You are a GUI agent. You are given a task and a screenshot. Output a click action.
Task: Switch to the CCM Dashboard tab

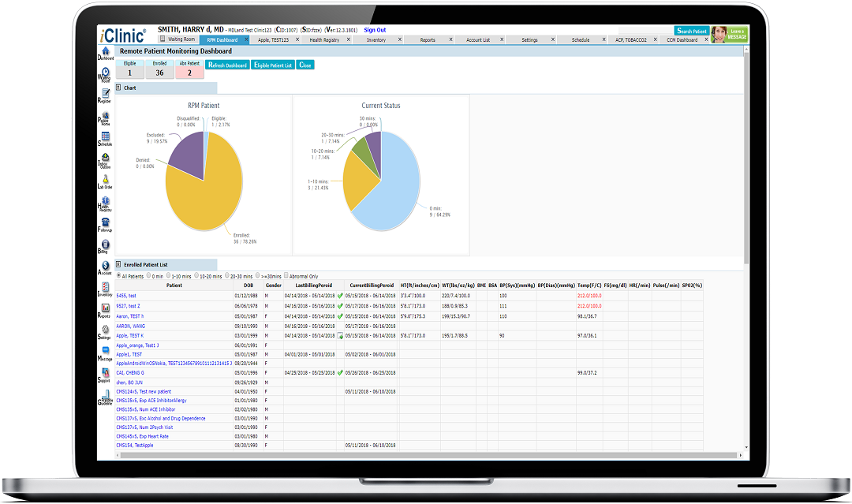tap(682, 39)
